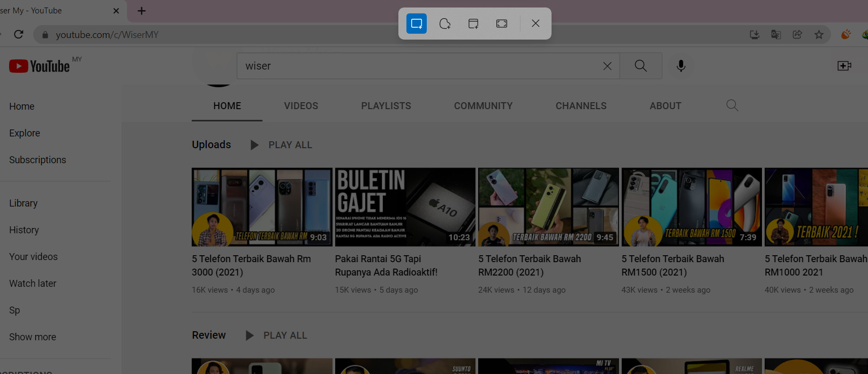Clear the search box text
The image size is (868, 374).
[607, 66]
